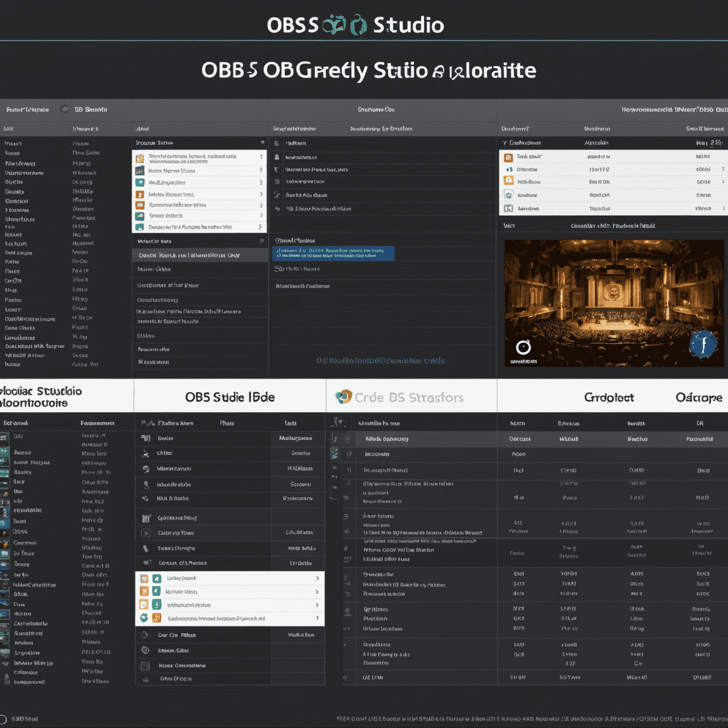The image size is (728, 728).
Task: Click the teal icon beside 'Mndjjmpedires'
Action: pyautogui.click(x=140, y=182)
